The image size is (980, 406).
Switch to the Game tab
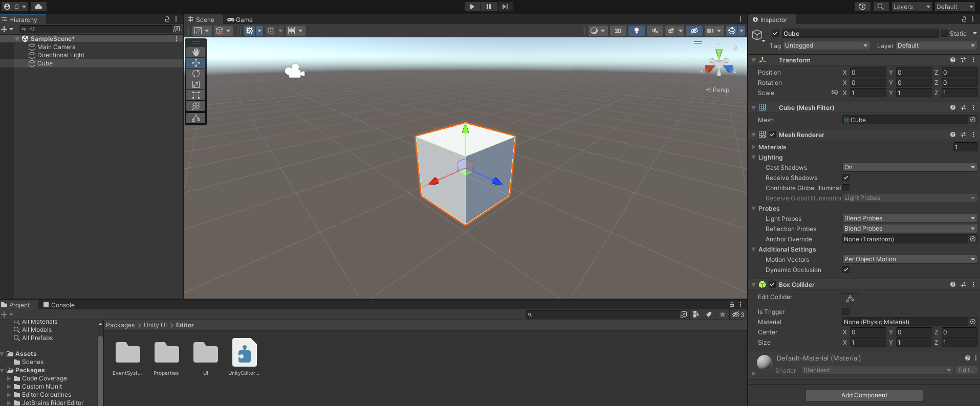point(240,20)
